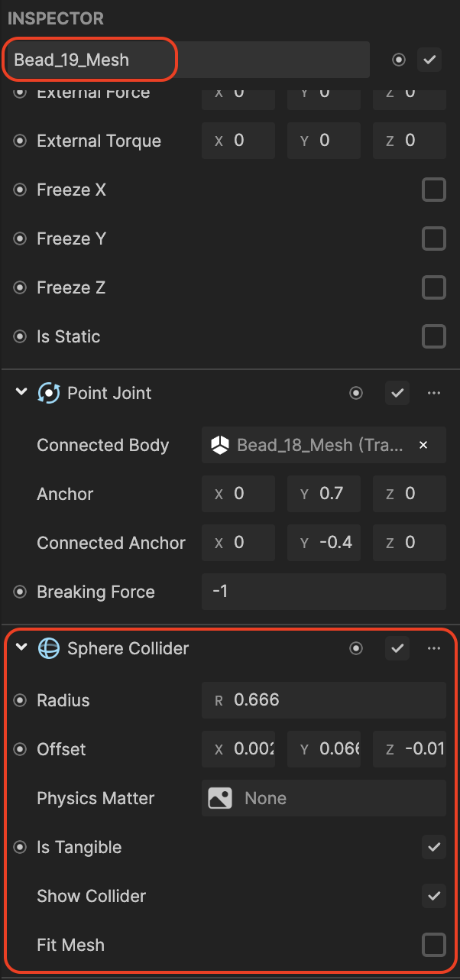This screenshot has width=460, height=980.
Task: Clear the Bead_18_Mesh connected body
Action: (x=423, y=446)
